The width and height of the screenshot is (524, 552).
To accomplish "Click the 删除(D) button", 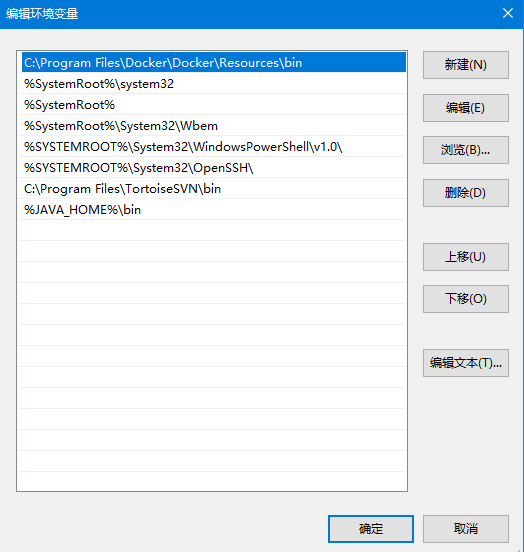I will pos(466,193).
